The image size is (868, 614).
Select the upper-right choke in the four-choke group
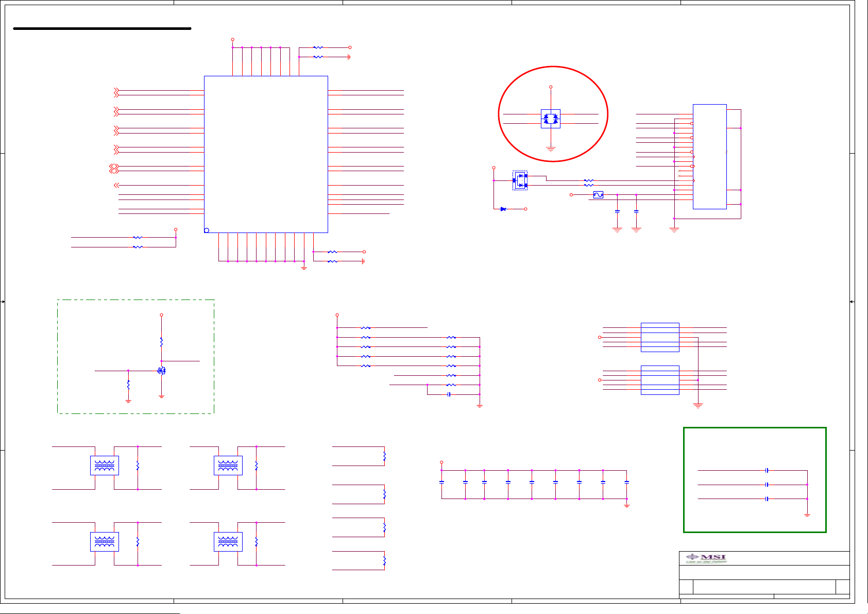(x=228, y=466)
